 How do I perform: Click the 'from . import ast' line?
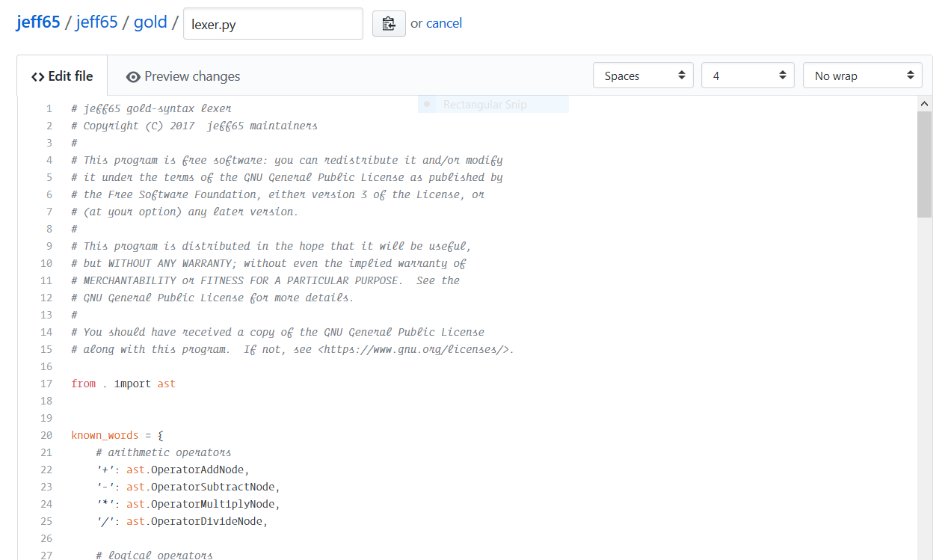[x=123, y=384]
